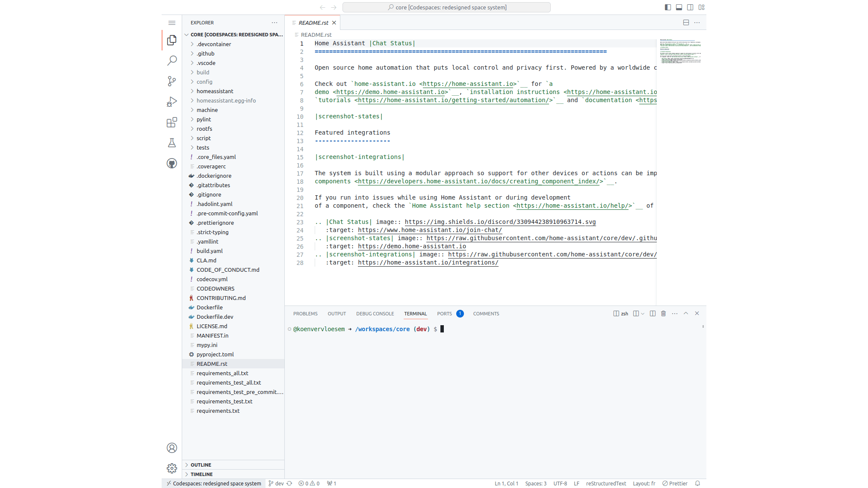Open the Manage gear menu

coord(172,468)
